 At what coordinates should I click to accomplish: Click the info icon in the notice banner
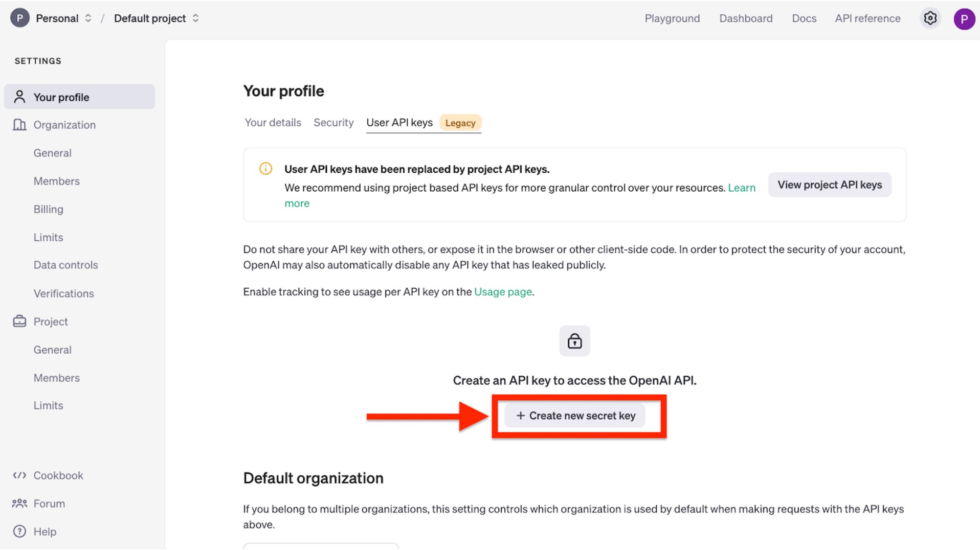[265, 169]
